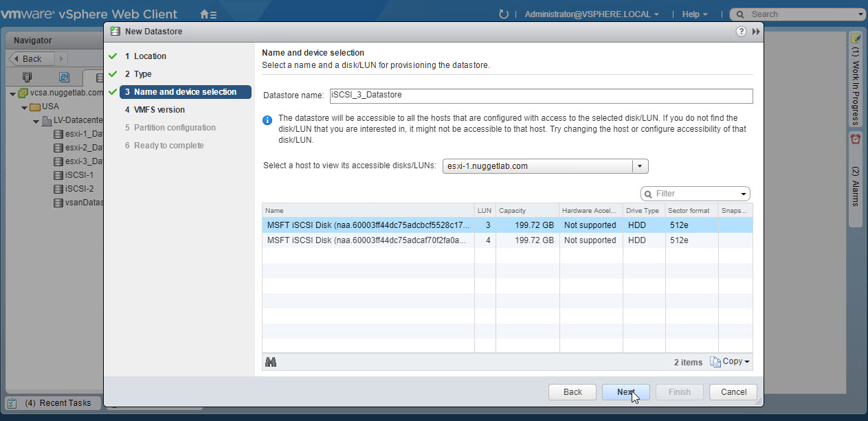The height and width of the screenshot is (421, 868).
Task: Click the refresh icon in top bar
Action: click(x=504, y=14)
